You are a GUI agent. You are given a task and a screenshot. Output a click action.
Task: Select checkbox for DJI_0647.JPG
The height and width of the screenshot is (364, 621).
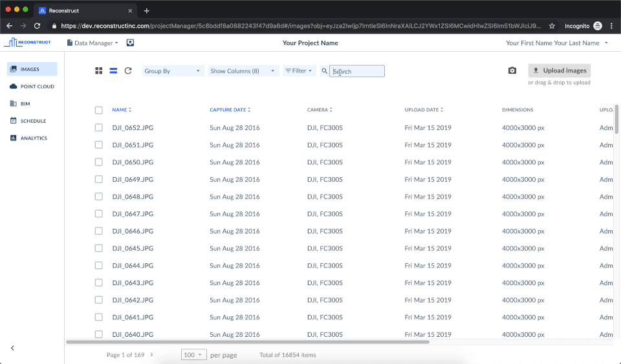99,213
